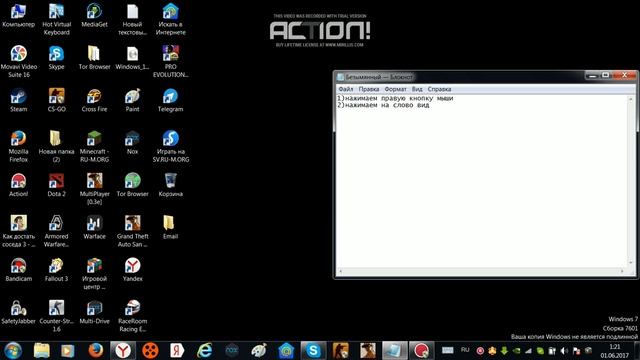The height and width of the screenshot is (360, 640).
Task: Open the volume speaker tray icon
Action: [x=564, y=351]
